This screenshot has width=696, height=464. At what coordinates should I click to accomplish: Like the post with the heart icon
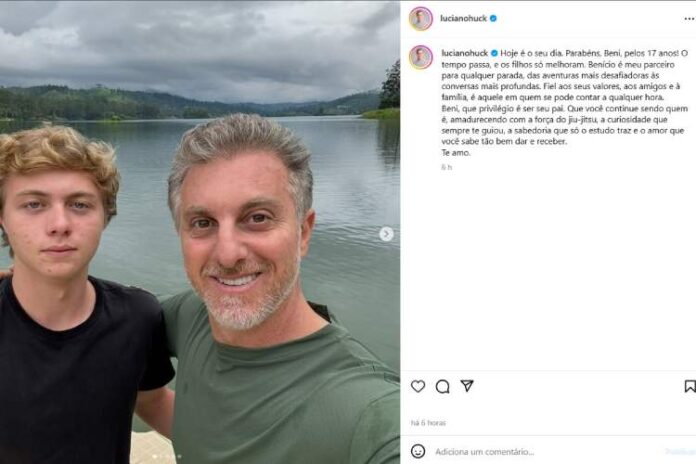[x=418, y=387]
